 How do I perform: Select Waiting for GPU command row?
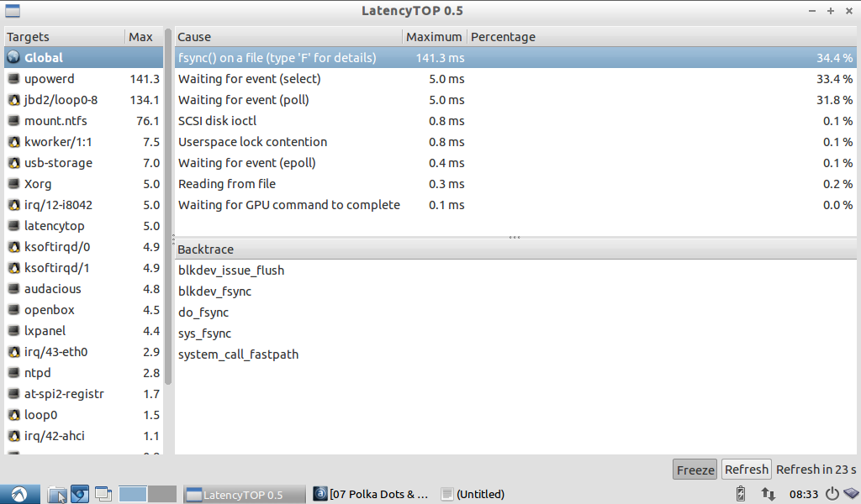[515, 205]
